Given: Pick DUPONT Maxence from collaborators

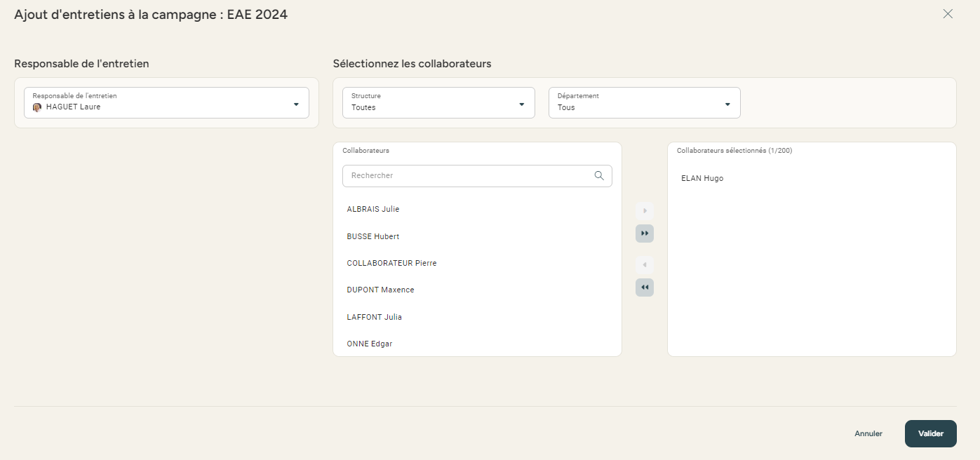Looking at the screenshot, I should click(x=380, y=290).
